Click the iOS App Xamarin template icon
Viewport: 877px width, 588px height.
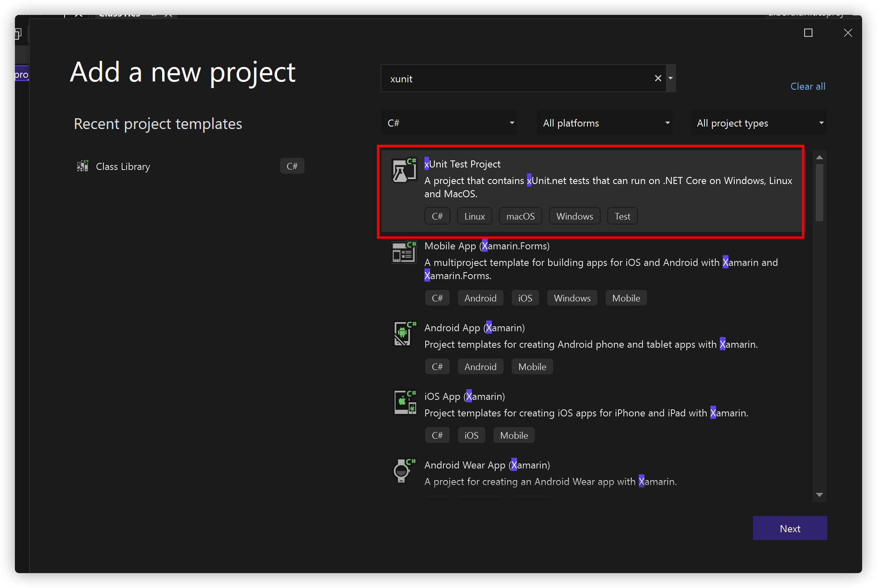coord(405,402)
